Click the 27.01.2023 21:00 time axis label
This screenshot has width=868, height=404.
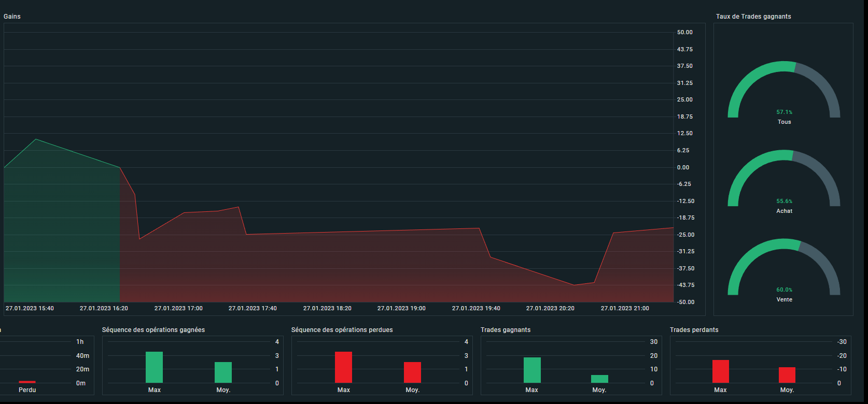click(x=625, y=308)
